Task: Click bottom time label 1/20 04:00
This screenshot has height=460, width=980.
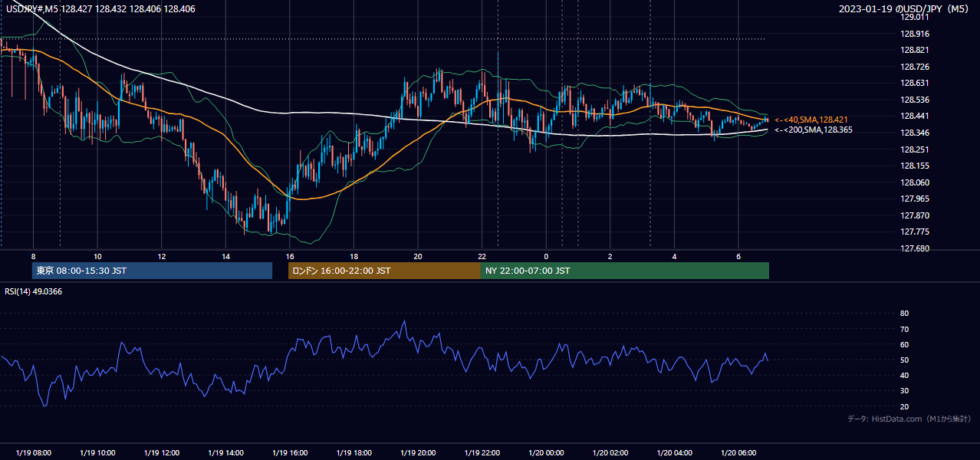Action: click(674, 453)
